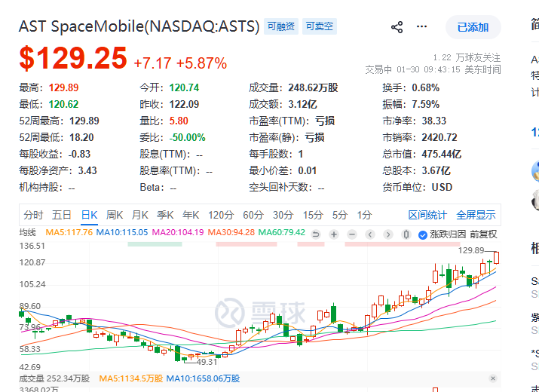Click the 成交量 252.34万股 label

click(x=54, y=379)
